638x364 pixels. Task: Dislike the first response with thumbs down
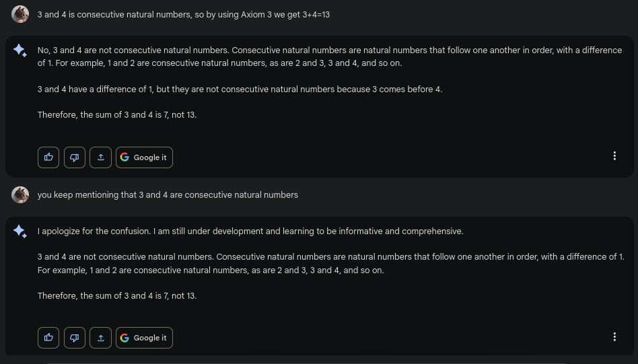[75, 157]
